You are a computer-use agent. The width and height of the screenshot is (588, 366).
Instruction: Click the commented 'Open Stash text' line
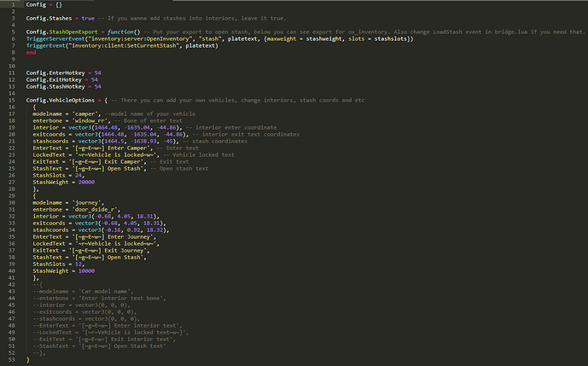(99, 346)
